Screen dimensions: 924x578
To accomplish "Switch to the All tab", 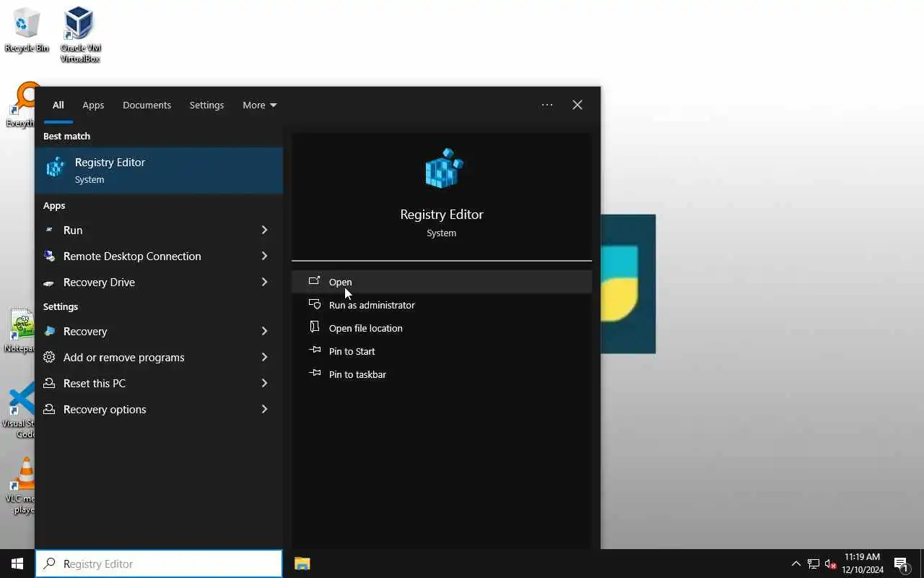I will [x=58, y=105].
